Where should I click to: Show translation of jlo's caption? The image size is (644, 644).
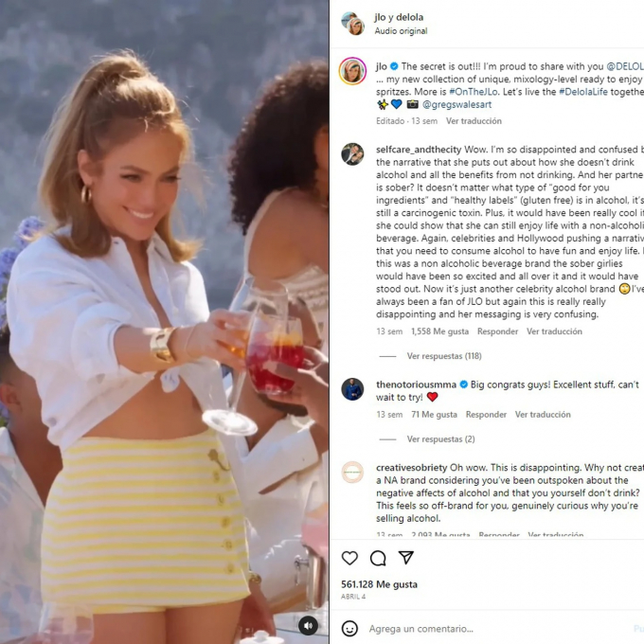474,121
